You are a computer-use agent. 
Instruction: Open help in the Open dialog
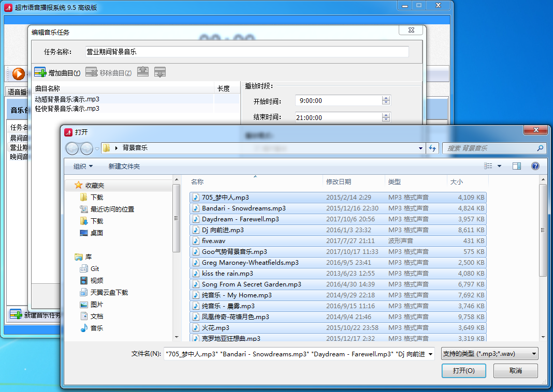[x=535, y=166]
